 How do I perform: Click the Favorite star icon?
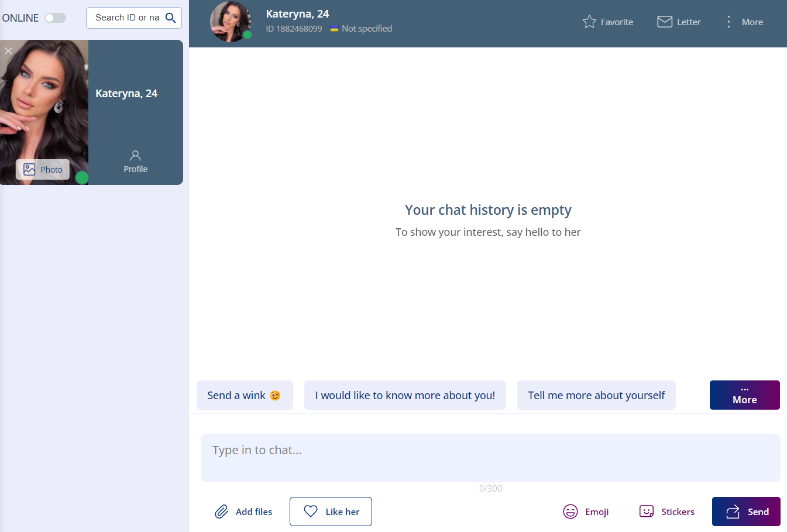589,22
